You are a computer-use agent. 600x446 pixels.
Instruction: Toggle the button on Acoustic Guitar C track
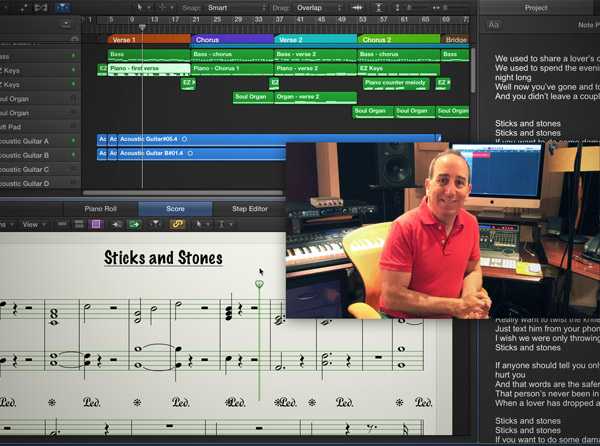[x=73, y=169]
